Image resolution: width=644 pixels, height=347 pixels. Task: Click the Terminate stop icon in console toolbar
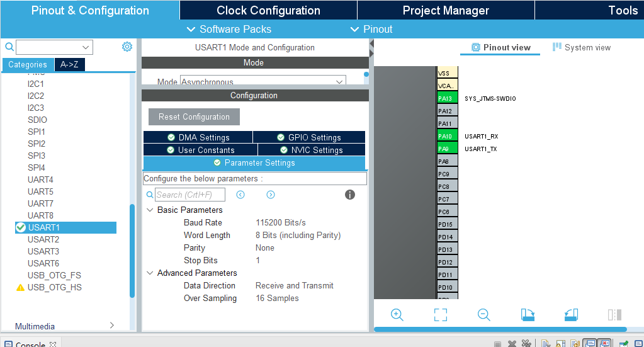tap(497, 344)
